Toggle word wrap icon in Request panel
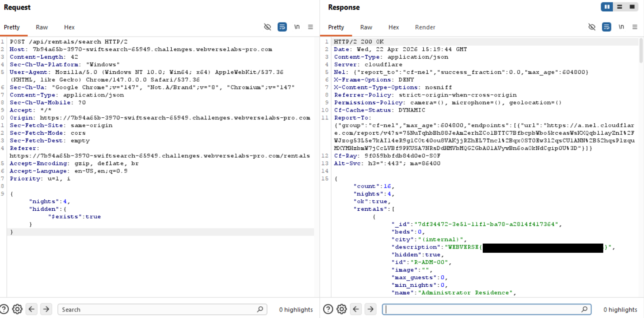 tap(282, 27)
